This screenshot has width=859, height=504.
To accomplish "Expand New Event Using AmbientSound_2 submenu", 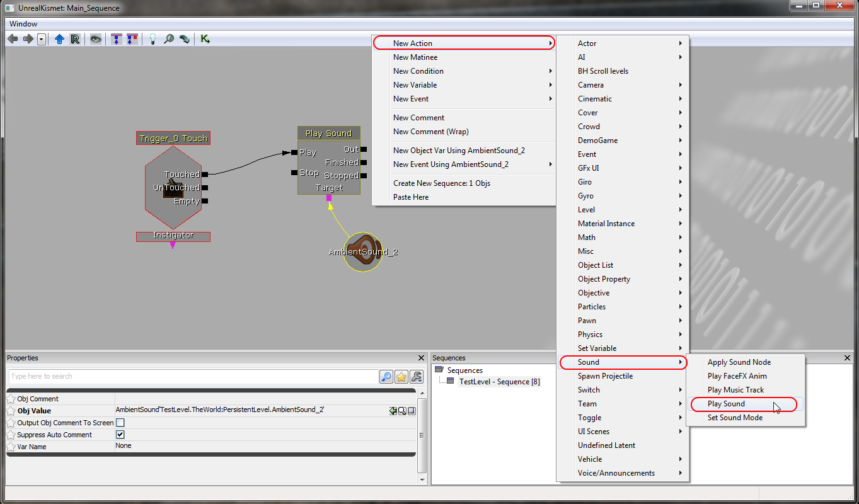I will 463,164.
